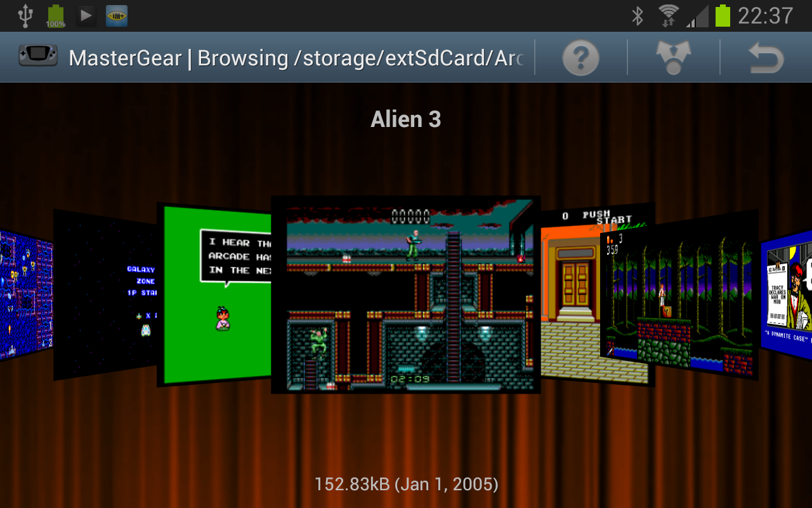Viewport: 812px width, 508px height.
Task: Tap the play notification icon in status bar
Action: coord(86,16)
